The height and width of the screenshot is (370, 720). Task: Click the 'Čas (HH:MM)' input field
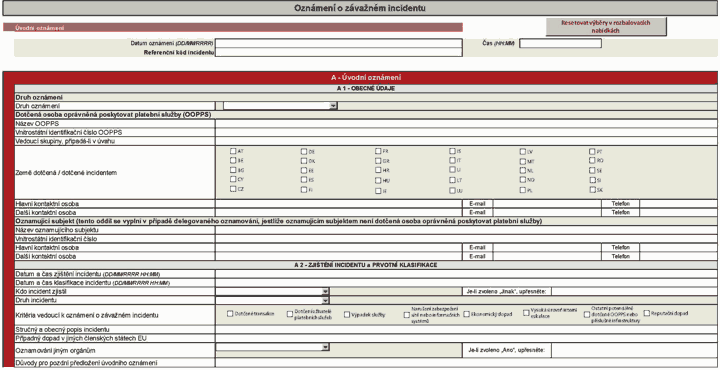tap(560, 43)
